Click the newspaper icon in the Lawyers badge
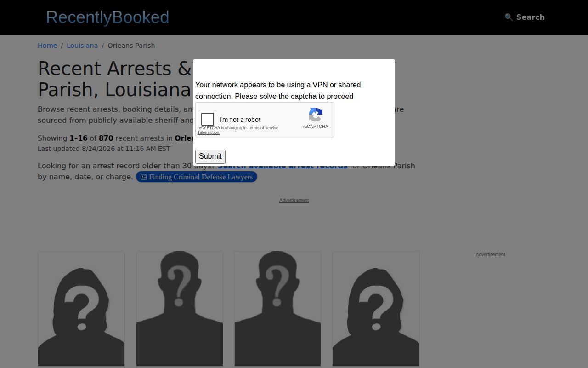 pyautogui.click(x=144, y=177)
